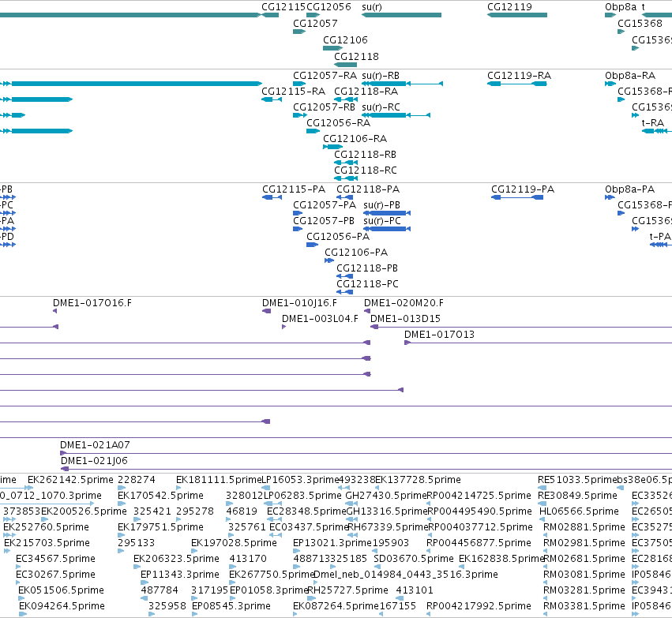Select the CG12057-RB transcript label
This screenshot has height=618, width=672.
(325, 107)
